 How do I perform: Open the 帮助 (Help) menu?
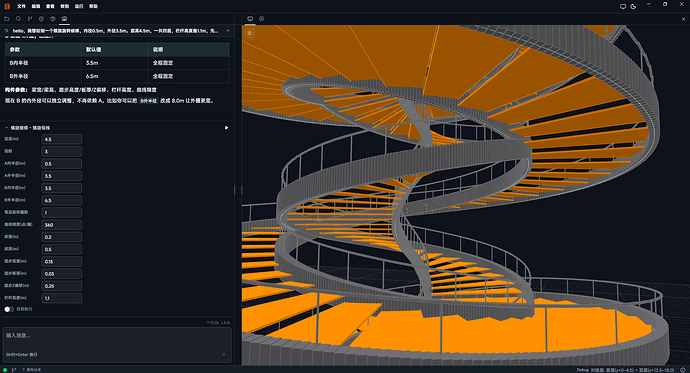(93, 6)
